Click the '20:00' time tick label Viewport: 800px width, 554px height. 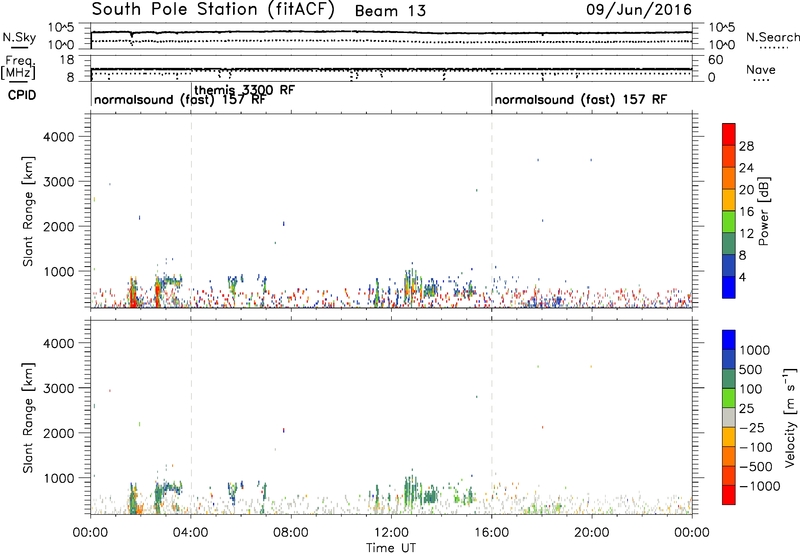point(591,533)
